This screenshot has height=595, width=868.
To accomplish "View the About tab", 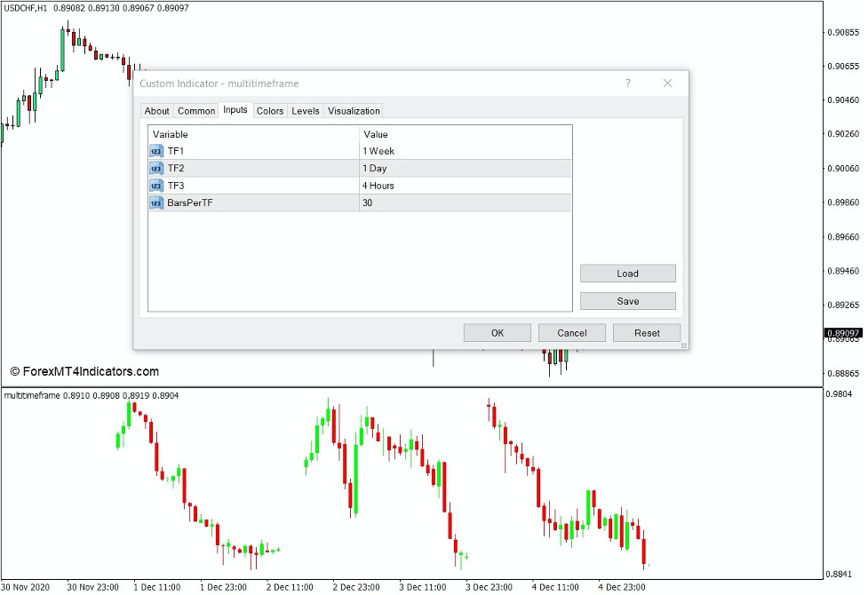I will coord(156,110).
